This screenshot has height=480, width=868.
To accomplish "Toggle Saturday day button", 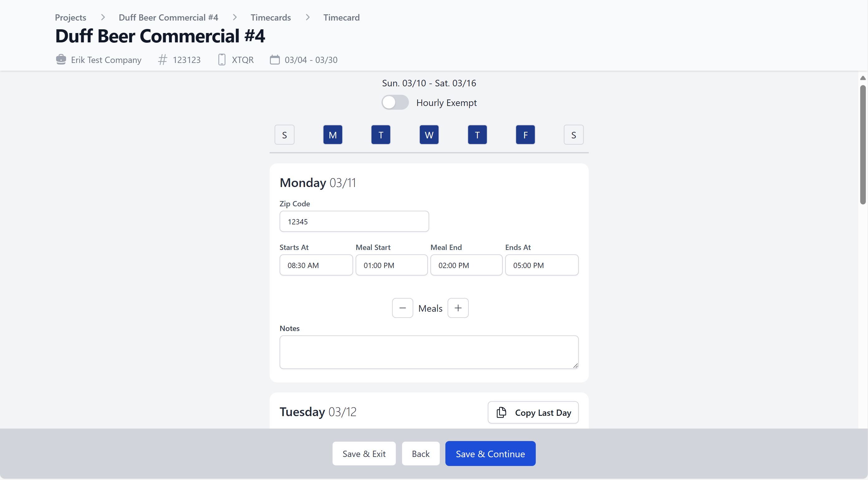I will [x=573, y=135].
